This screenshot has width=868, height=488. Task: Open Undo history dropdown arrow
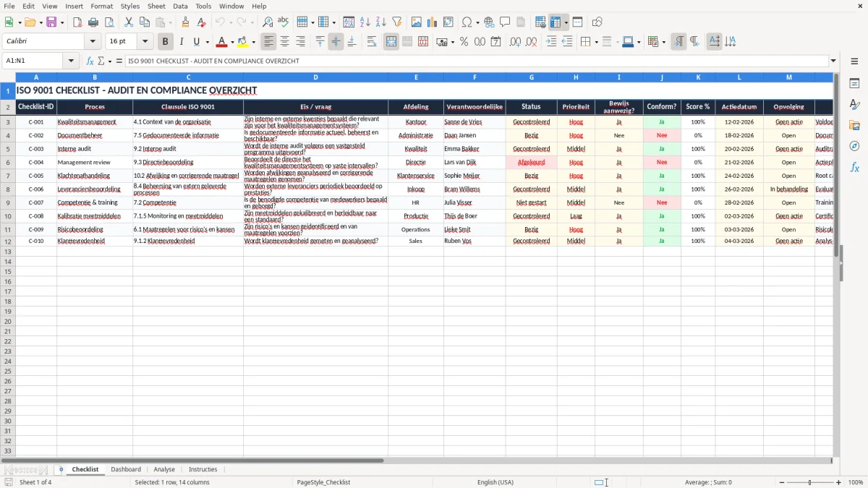(x=231, y=22)
